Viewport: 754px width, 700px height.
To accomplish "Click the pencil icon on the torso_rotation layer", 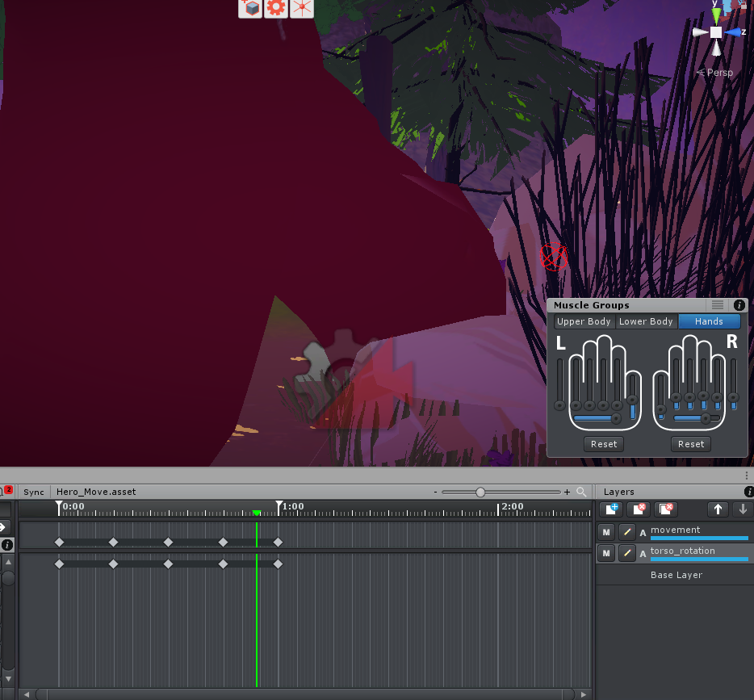I will [626, 553].
